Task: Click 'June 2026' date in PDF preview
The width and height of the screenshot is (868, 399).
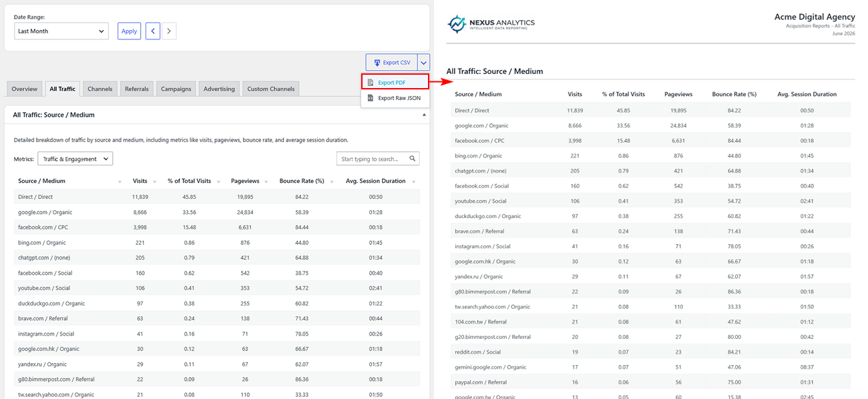Action: click(844, 33)
